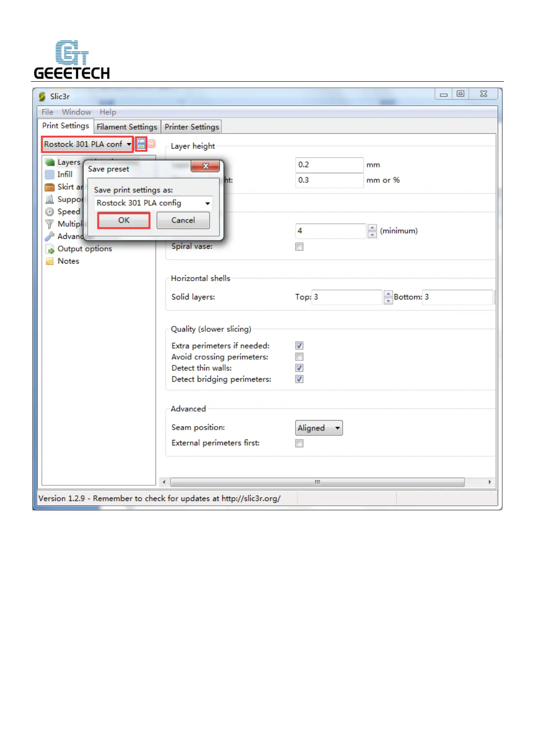Toggle the Spiral vase checkbox
This screenshot has width=535, height=756.
299,247
